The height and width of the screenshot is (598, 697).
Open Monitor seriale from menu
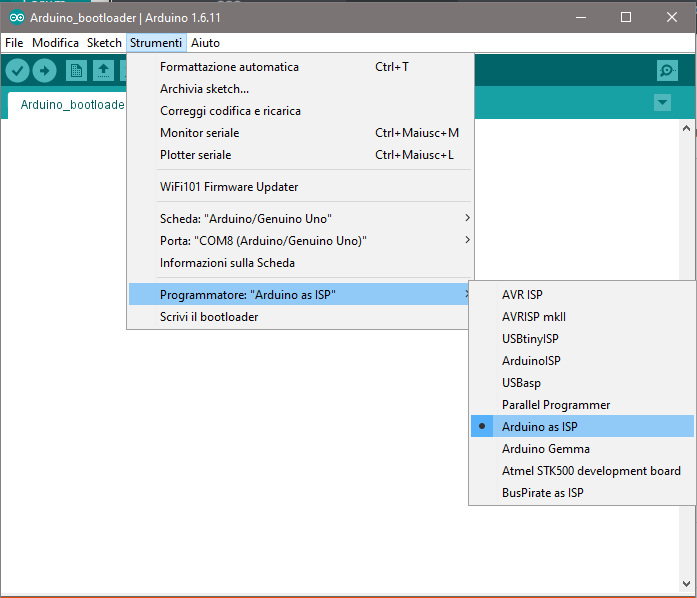click(x=300, y=132)
